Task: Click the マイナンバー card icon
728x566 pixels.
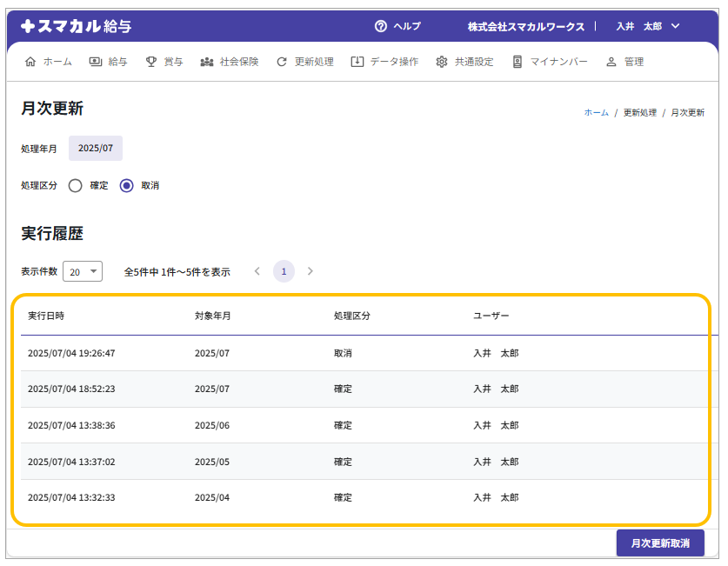Action: [x=518, y=62]
